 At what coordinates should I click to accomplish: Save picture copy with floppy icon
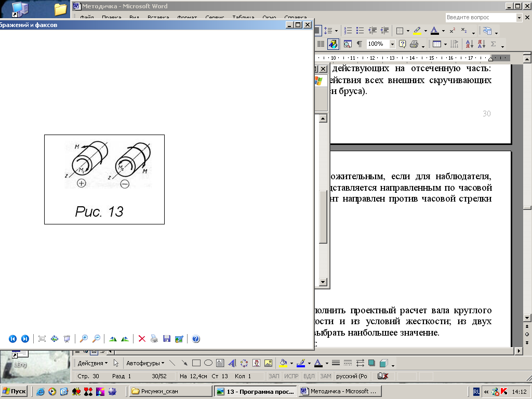(x=167, y=339)
